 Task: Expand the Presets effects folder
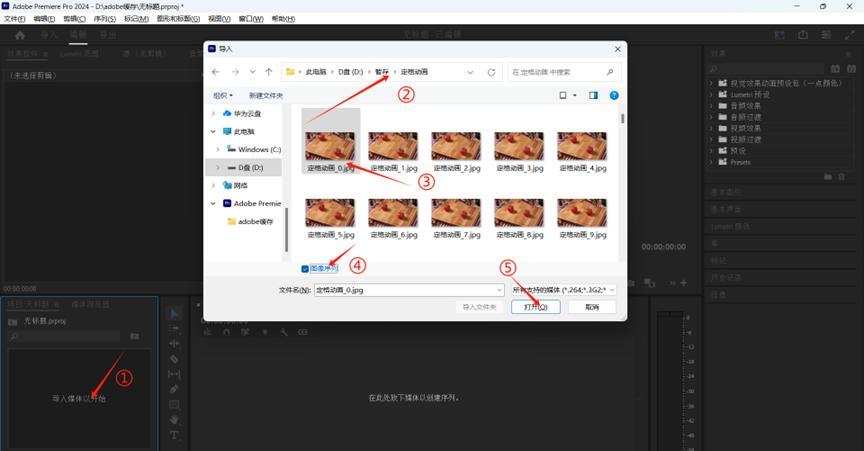(x=711, y=162)
